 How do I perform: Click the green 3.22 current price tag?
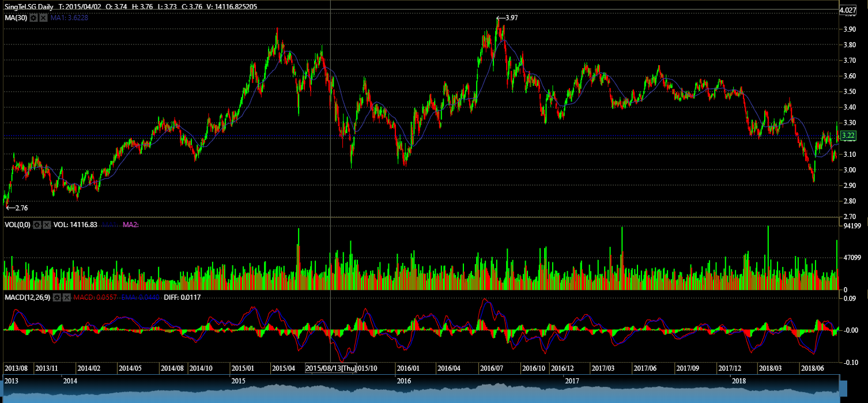click(847, 136)
